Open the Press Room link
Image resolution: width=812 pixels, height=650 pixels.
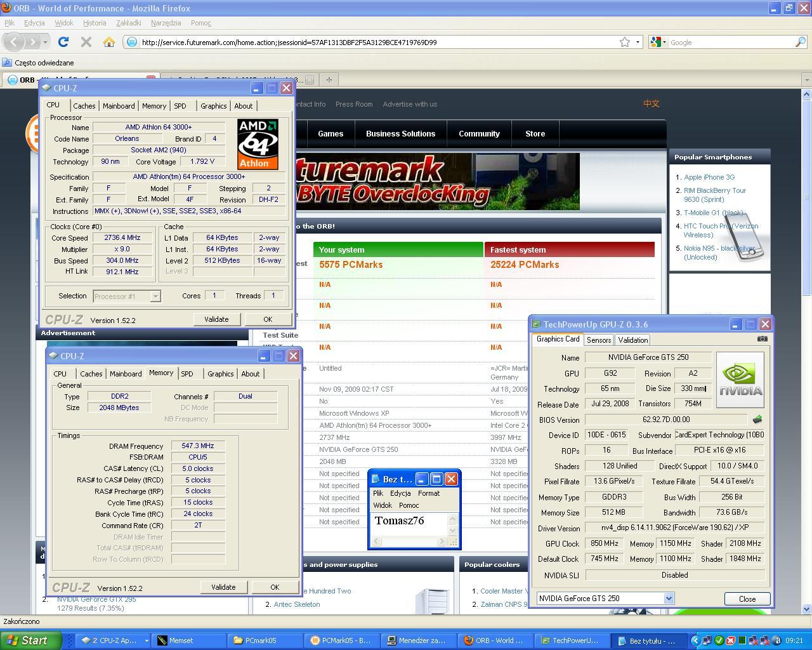(354, 104)
